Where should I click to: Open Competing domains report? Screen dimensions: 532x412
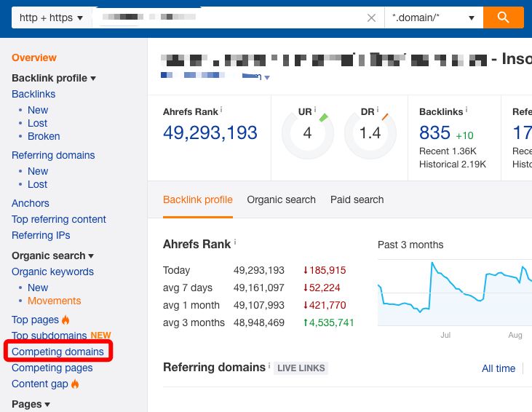(57, 352)
